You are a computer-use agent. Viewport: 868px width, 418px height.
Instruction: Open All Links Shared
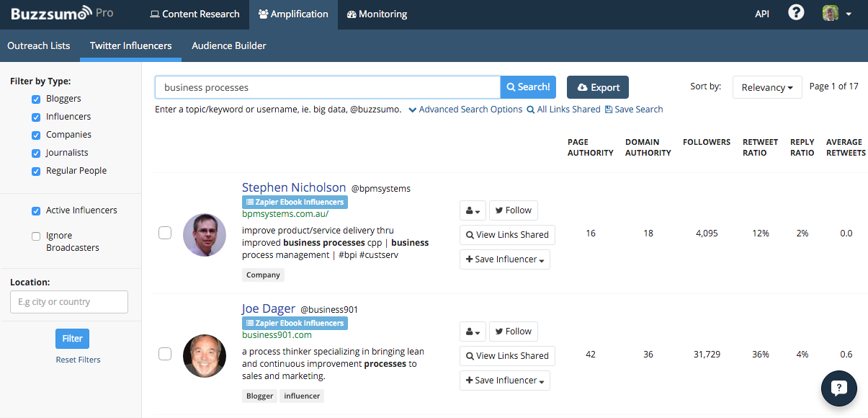point(563,110)
